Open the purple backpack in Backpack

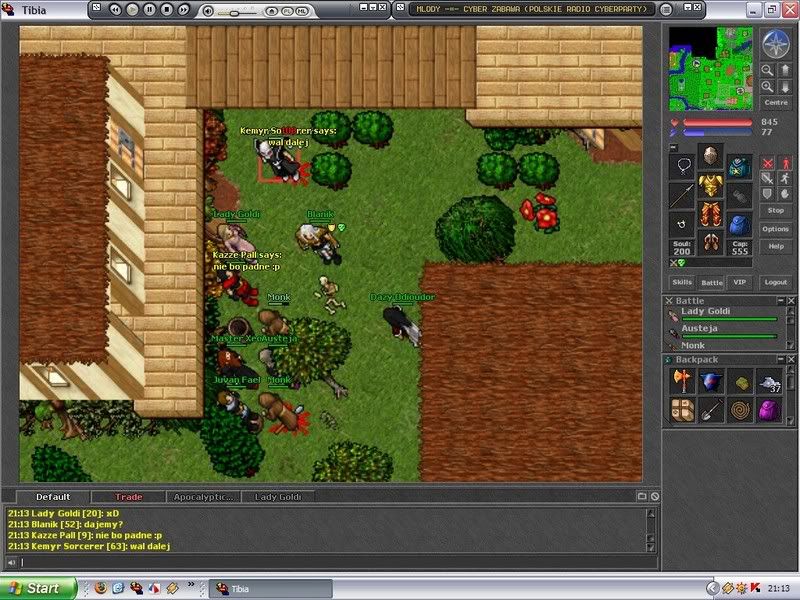tap(769, 410)
